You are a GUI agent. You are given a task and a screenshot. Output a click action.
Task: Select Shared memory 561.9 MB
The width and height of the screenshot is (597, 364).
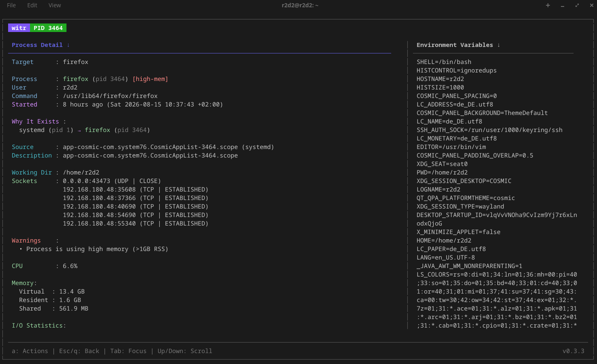(x=74, y=309)
